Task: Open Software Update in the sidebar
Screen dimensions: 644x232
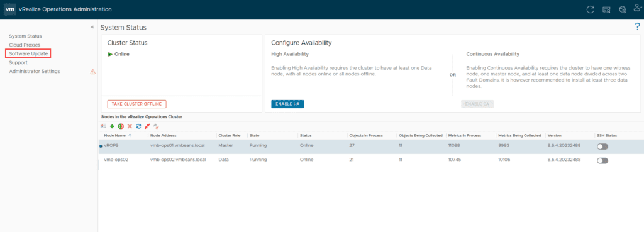Action: coord(28,54)
